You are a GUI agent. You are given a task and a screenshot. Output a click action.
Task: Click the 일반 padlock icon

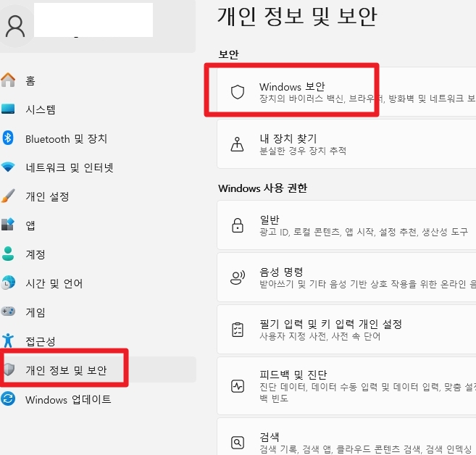[x=237, y=225]
